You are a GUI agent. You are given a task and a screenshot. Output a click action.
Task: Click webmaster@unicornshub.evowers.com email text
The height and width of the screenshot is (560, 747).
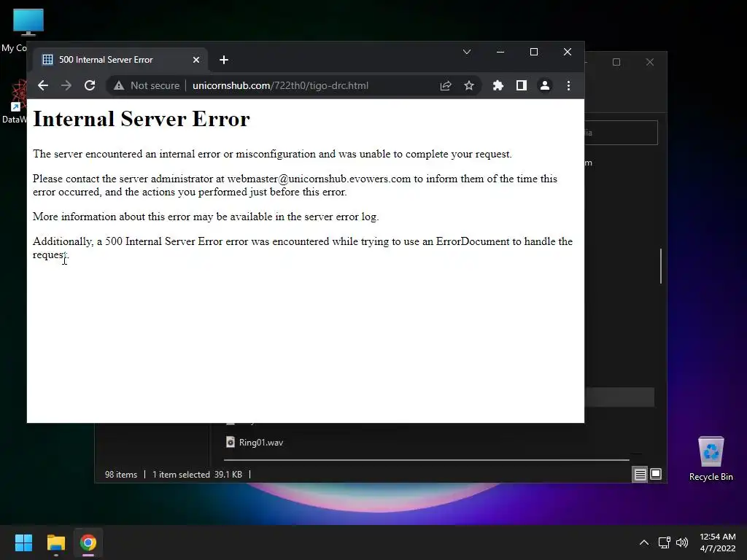click(x=319, y=179)
